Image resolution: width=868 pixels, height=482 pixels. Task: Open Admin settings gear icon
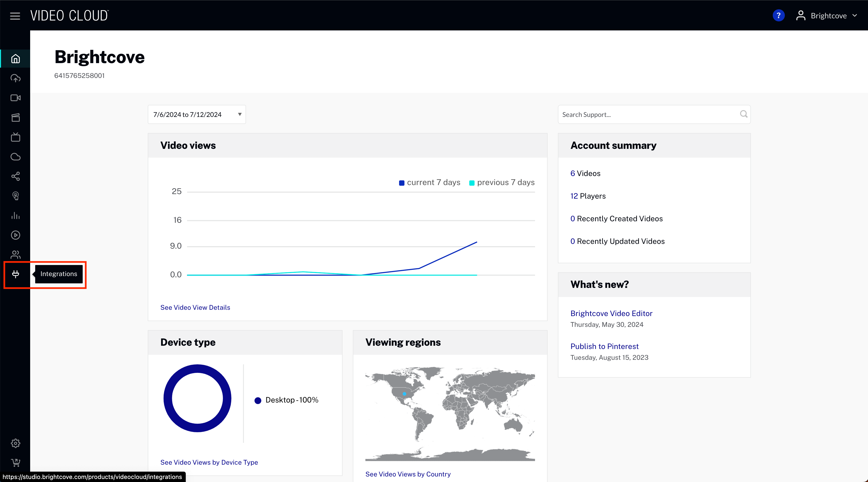[x=16, y=443]
